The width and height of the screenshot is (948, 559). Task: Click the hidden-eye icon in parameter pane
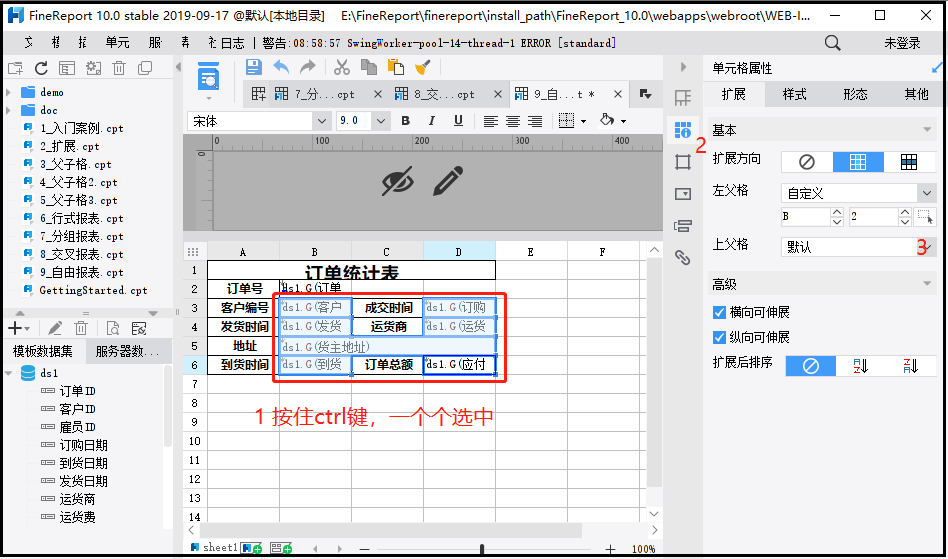[x=398, y=181]
